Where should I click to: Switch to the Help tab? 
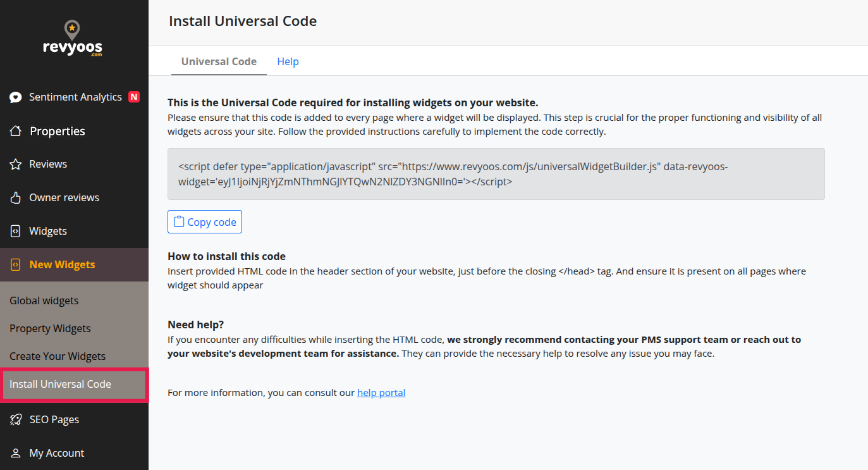(x=288, y=61)
